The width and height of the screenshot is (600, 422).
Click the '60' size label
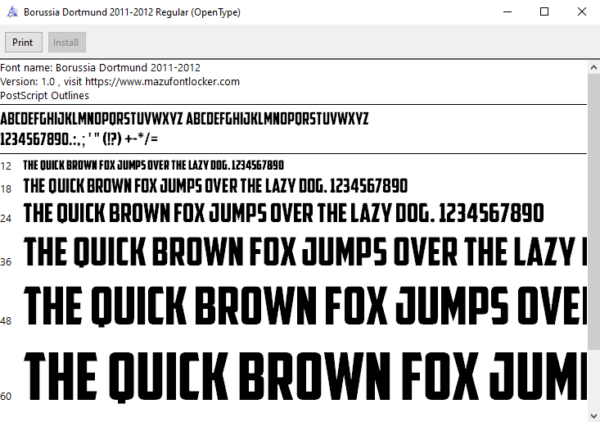pyautogui.click(x=6, y=396)
